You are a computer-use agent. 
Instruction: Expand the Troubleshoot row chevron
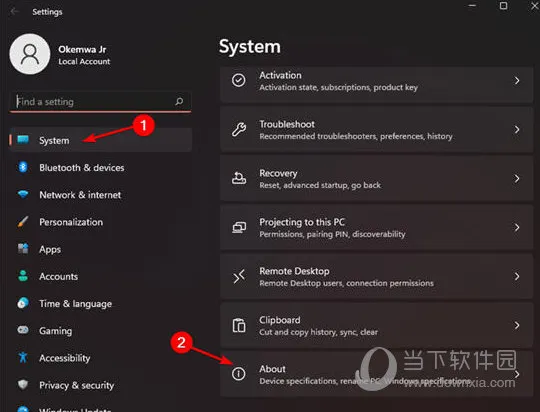517,130
